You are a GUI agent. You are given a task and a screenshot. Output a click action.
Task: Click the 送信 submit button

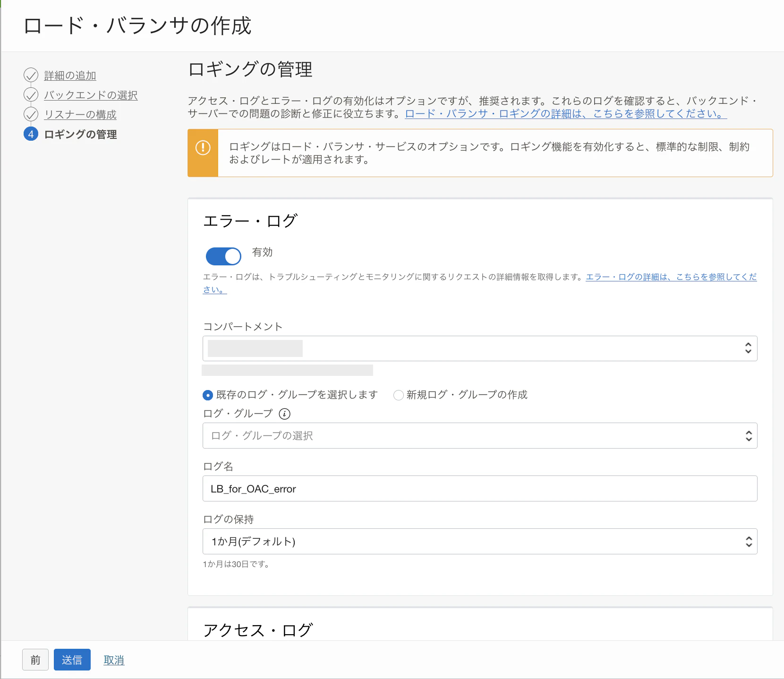[72, 660]
